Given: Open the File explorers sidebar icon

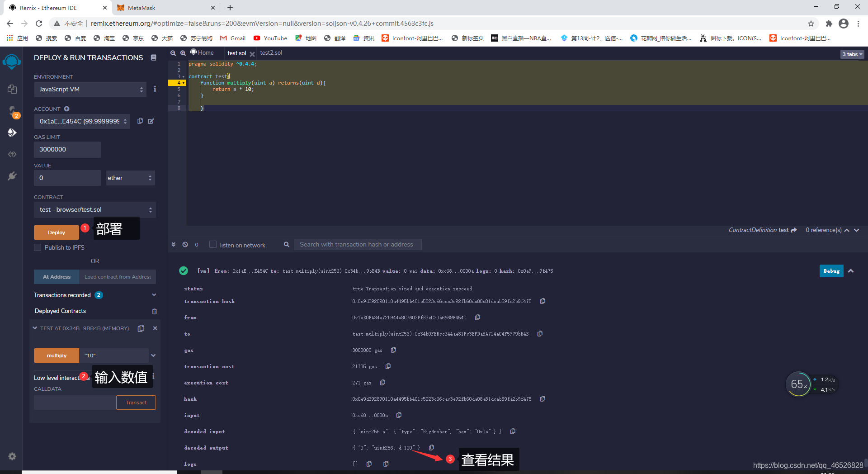Looking at the screenshot, I should click(x=12, y=89).
